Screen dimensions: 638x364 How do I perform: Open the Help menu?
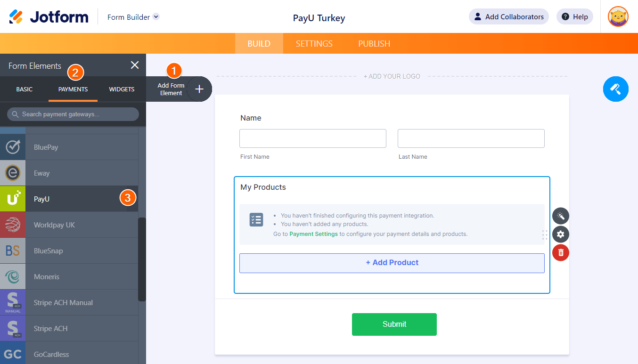tap(575, 17)
